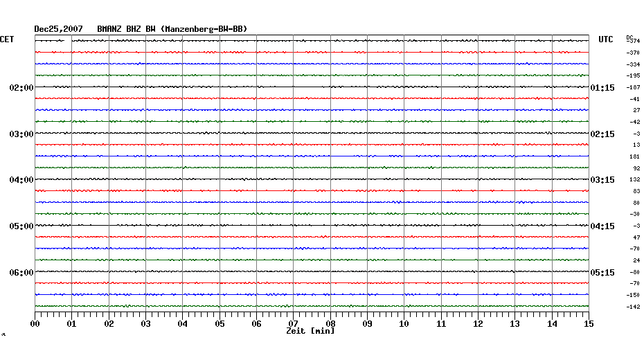Pick minute tick label 09 on axis
Screen dimensions: 644x342
pyautogui.click(x=367, y=324)
